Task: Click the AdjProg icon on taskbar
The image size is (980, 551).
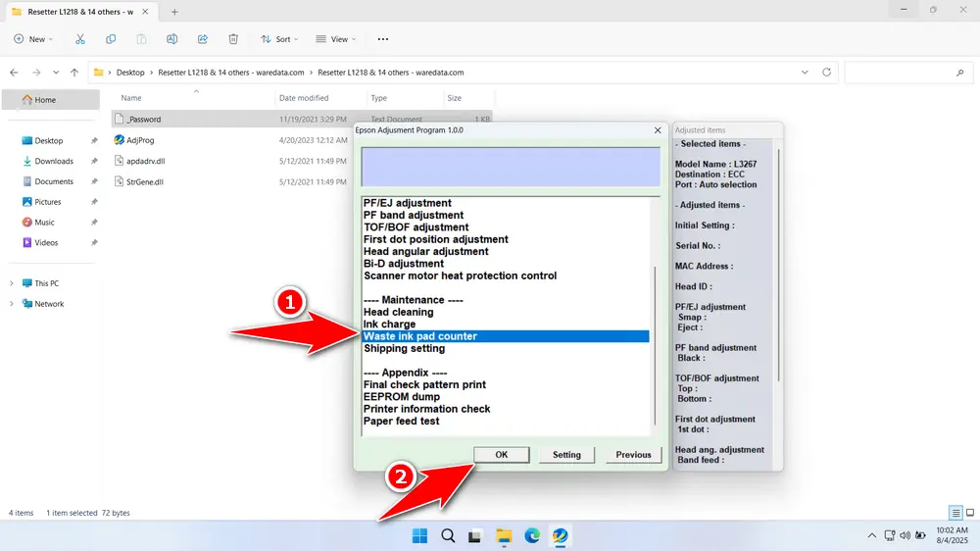Action: 560,535
